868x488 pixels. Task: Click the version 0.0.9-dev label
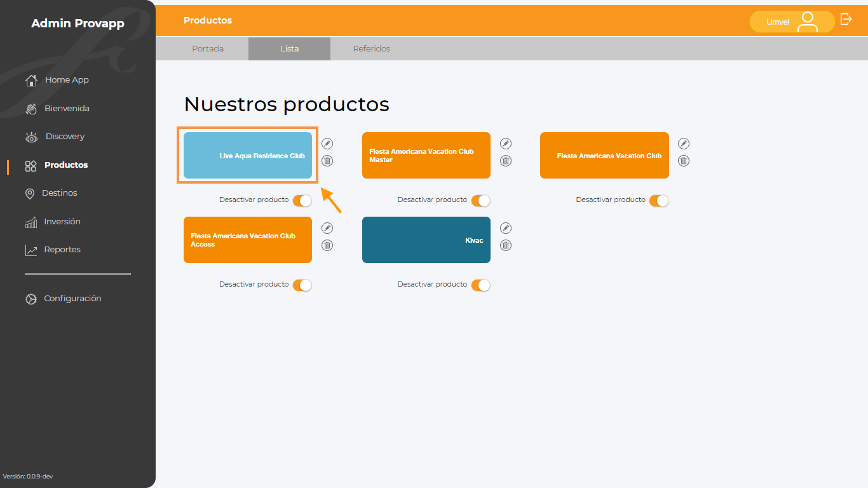pyautogui.click(x=27, y=476)
